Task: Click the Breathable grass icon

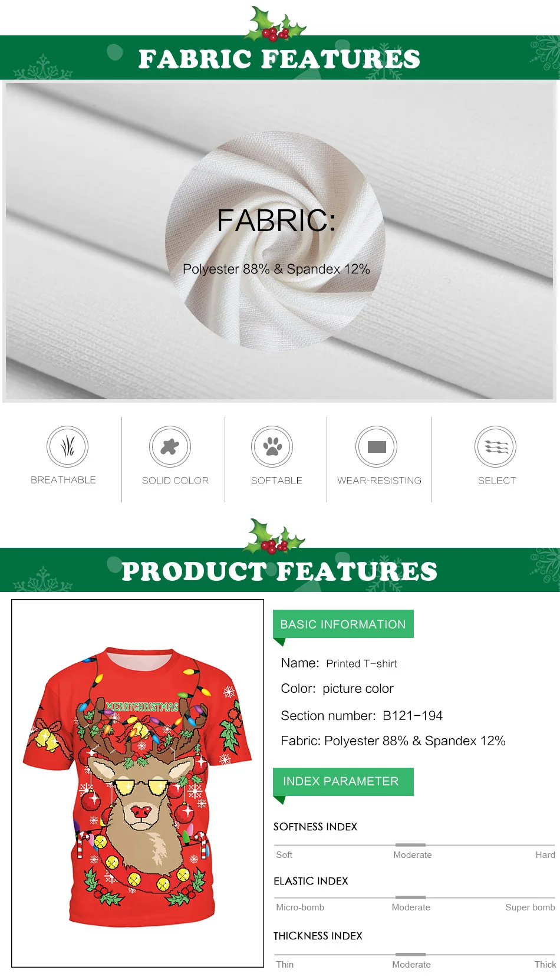Action: (67, 447)
